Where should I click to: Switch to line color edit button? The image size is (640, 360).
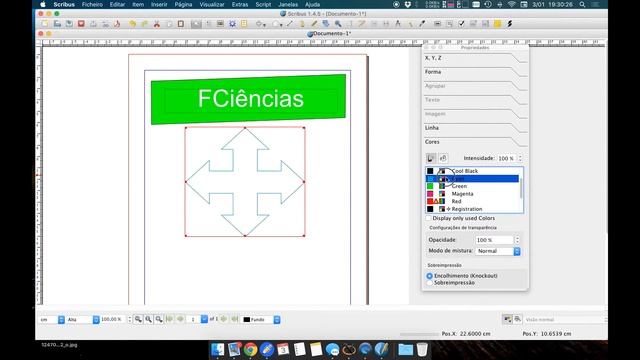coord(431,158)
